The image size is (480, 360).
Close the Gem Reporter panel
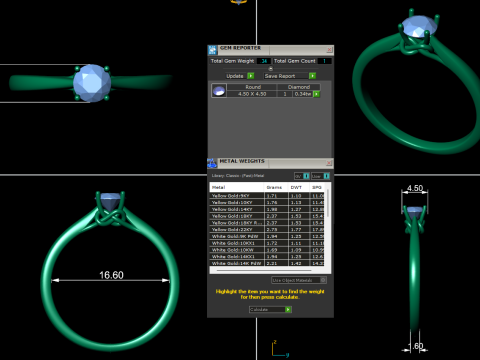tap(329, 50)
